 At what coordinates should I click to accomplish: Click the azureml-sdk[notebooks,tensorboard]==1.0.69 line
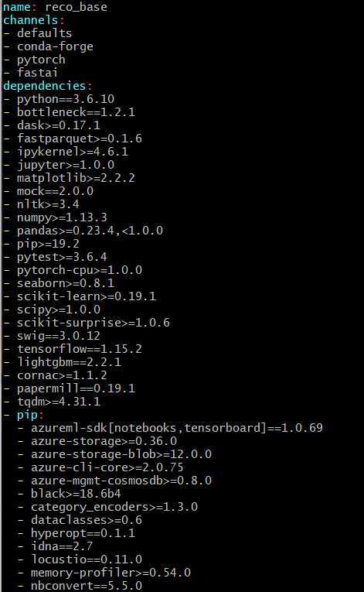coord(171,428)
